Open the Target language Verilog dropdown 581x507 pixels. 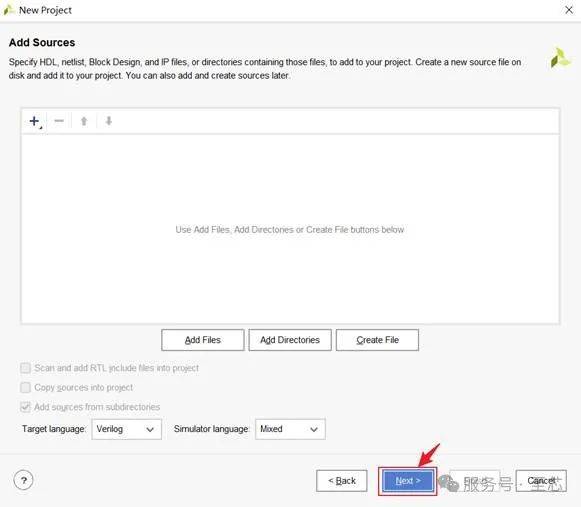click(126, 429)
